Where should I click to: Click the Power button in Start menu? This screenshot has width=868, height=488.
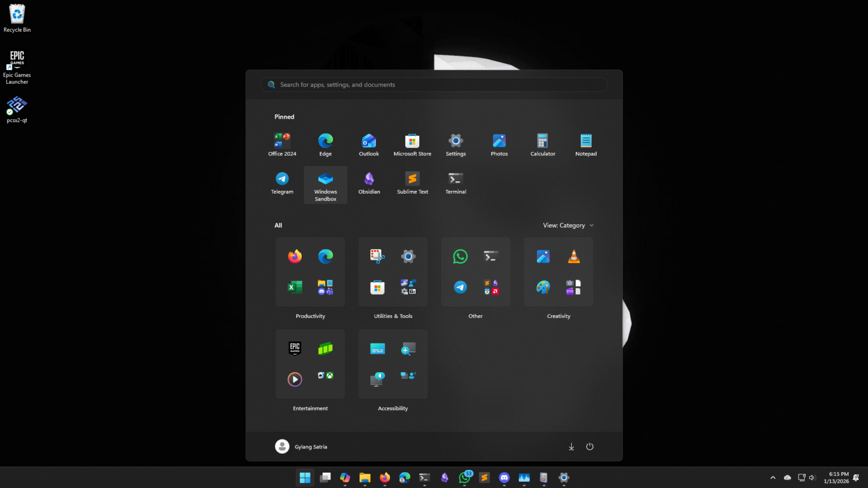click(x=589, y=447)
